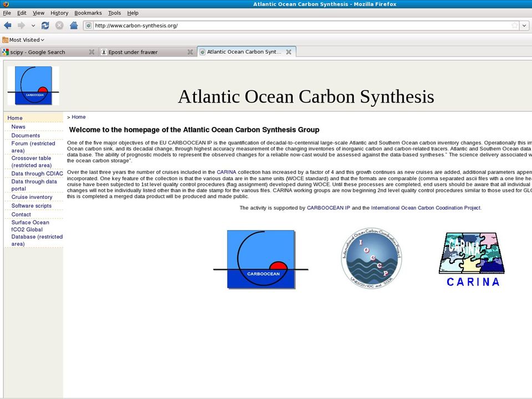Open the Tools menu
532x399 pixels.
[x=114, y=13]
